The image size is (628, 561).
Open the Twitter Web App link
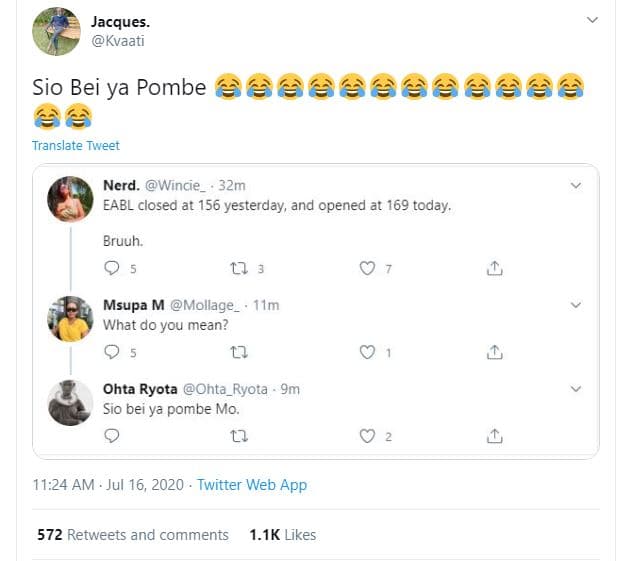[x=252, y=485]
